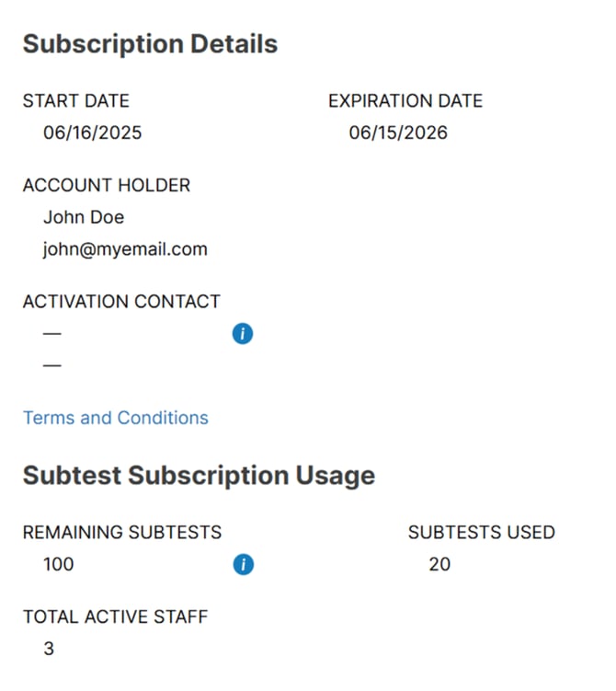This screenshot has height=691, width=616.
Task: Click the Subtest Subscription Usage heading
Action: pos(199,476)
